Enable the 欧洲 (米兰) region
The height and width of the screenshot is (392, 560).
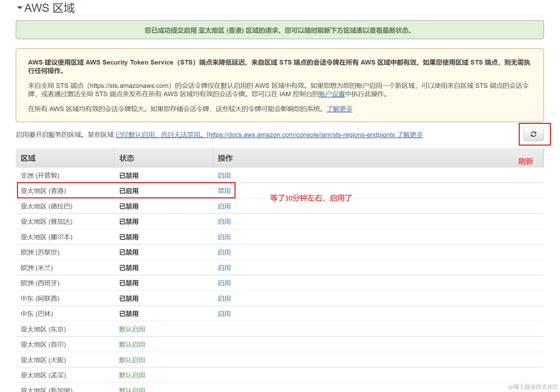coord(224,268)
